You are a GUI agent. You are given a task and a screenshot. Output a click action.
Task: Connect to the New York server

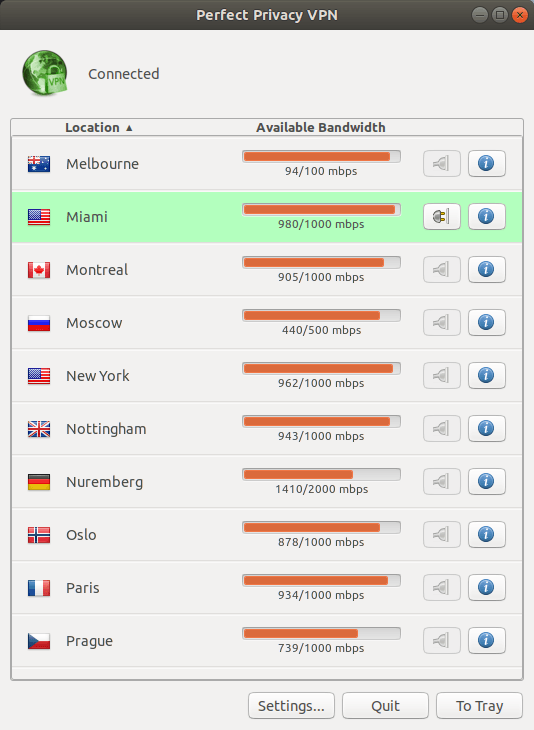[442, 376]
